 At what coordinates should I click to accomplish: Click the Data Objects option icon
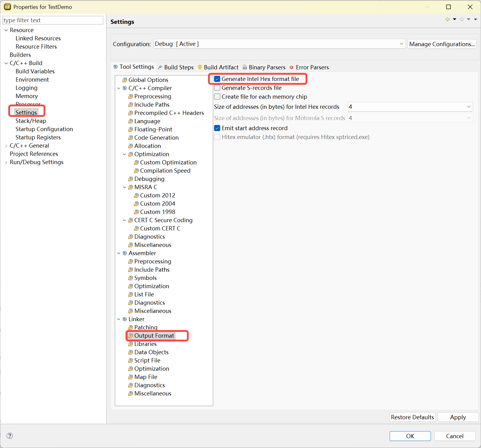(x=130, y=352)
